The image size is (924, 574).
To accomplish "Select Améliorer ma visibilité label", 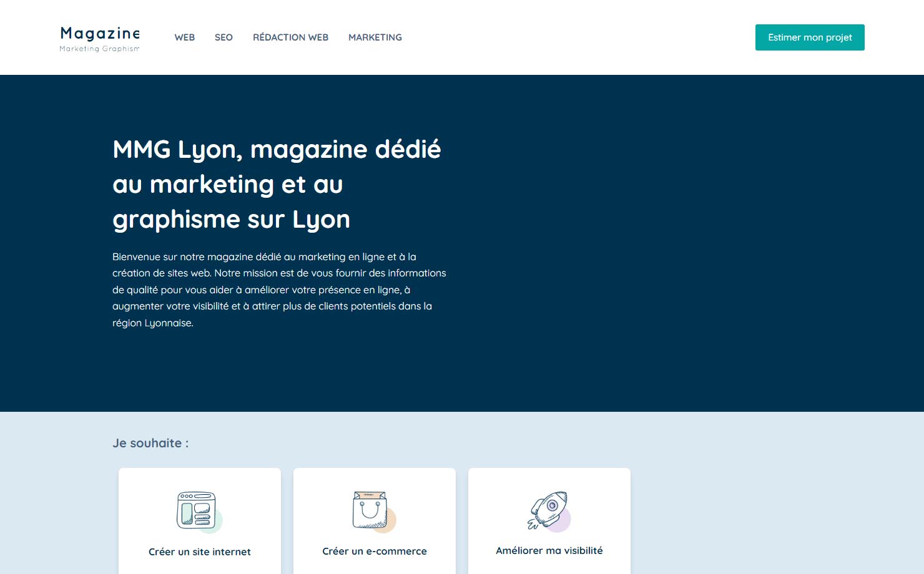I will click(549, 550).
